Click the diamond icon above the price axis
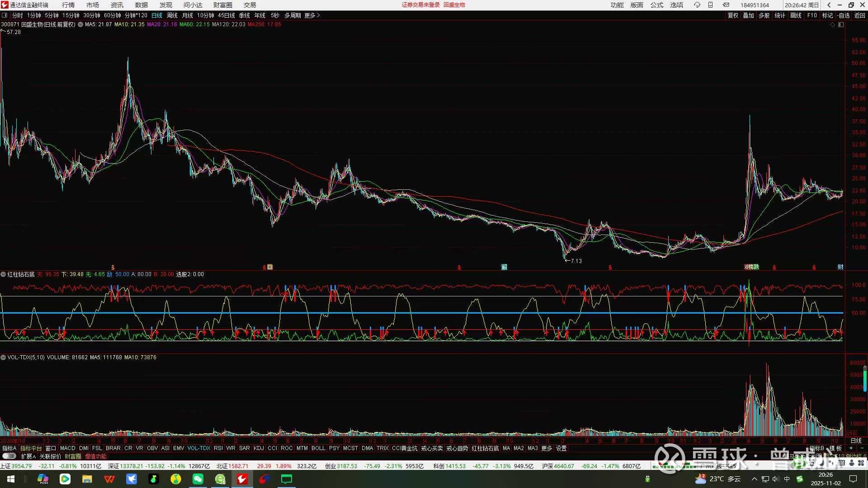The image size is (868, 488). (x=833, y=25)
